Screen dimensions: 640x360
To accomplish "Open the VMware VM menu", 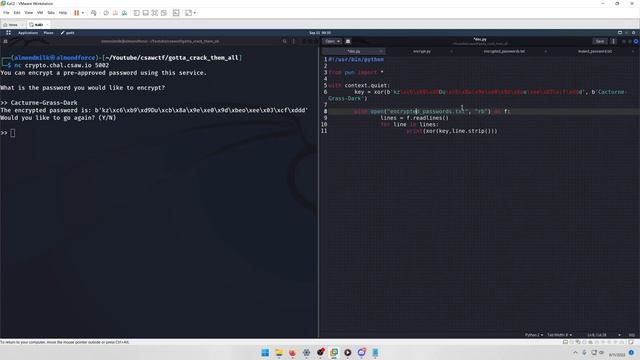I will tap(40, 13).
